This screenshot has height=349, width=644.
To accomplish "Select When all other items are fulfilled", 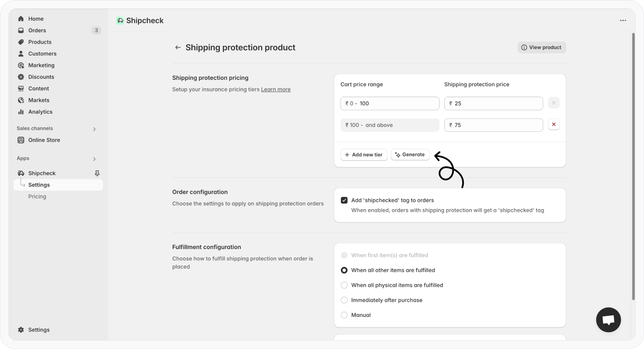I will coord(344,270).
